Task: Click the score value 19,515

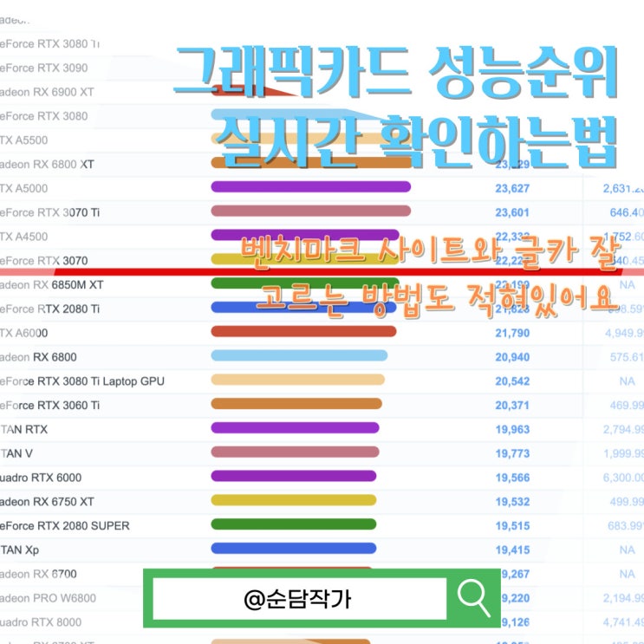Action: (x=512, y=526)
